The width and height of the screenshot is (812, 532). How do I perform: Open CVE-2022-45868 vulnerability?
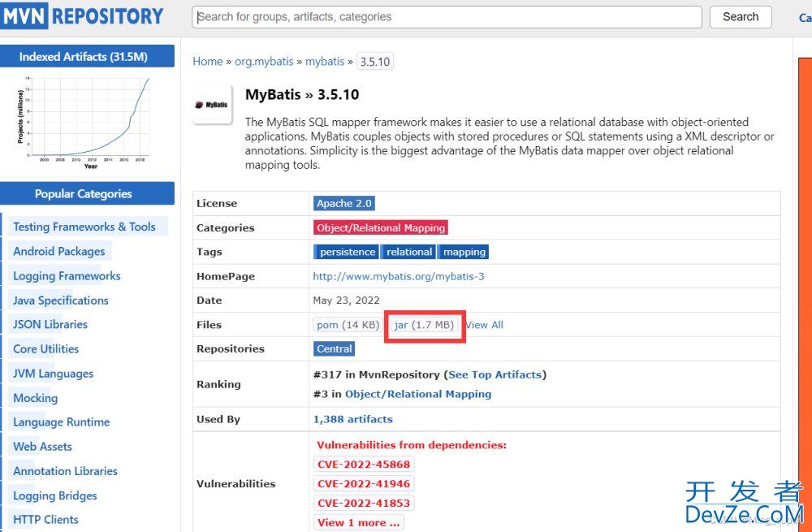click(x=364, y=464)
